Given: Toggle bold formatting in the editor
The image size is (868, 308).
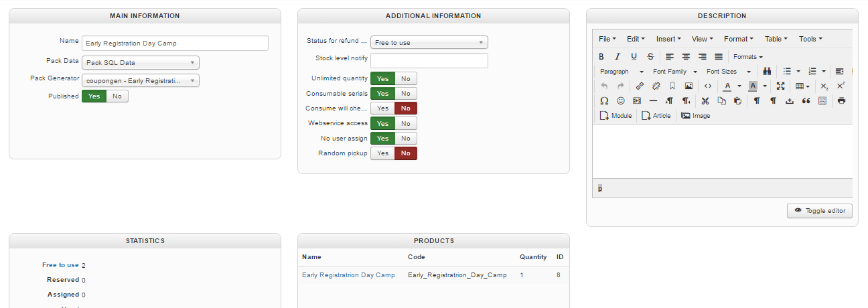Looking at the screenshot, I should tap(601, 57).
